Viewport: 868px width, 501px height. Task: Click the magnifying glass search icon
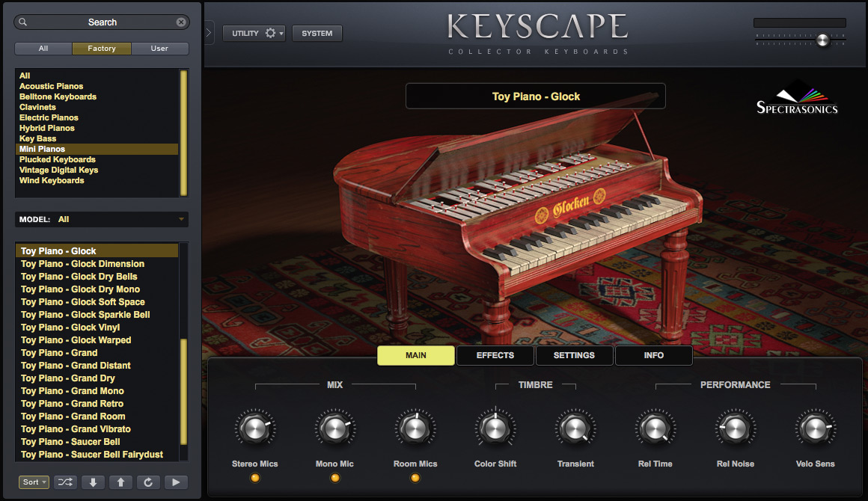(22, 22)
